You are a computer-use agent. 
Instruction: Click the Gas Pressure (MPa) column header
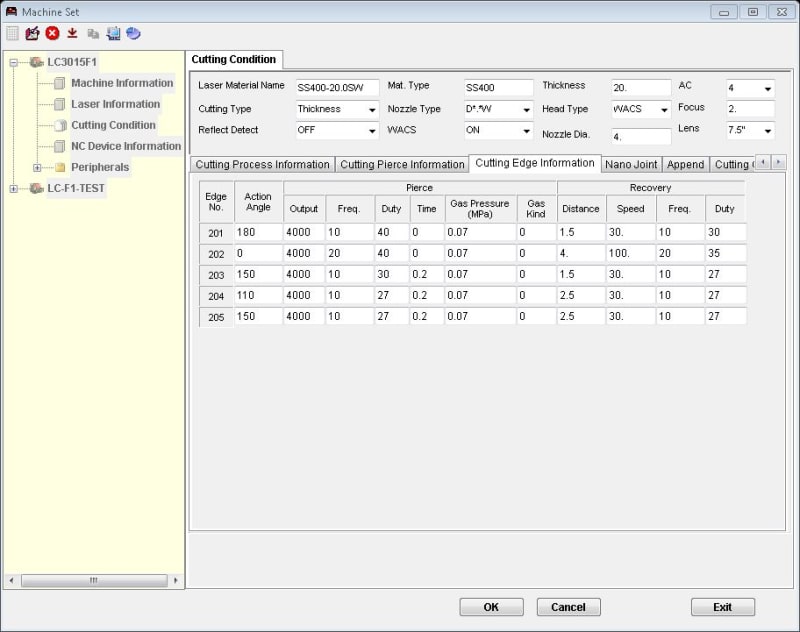(480, 209)
